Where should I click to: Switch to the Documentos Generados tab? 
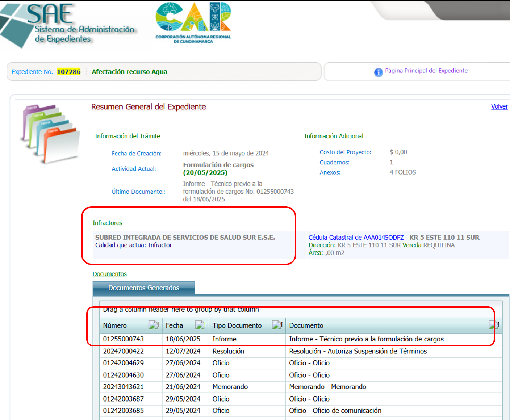pos(144,287)
